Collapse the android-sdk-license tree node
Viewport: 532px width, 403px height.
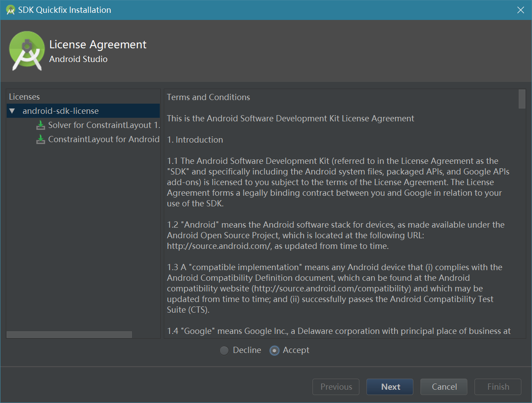(x=12, y=111)
